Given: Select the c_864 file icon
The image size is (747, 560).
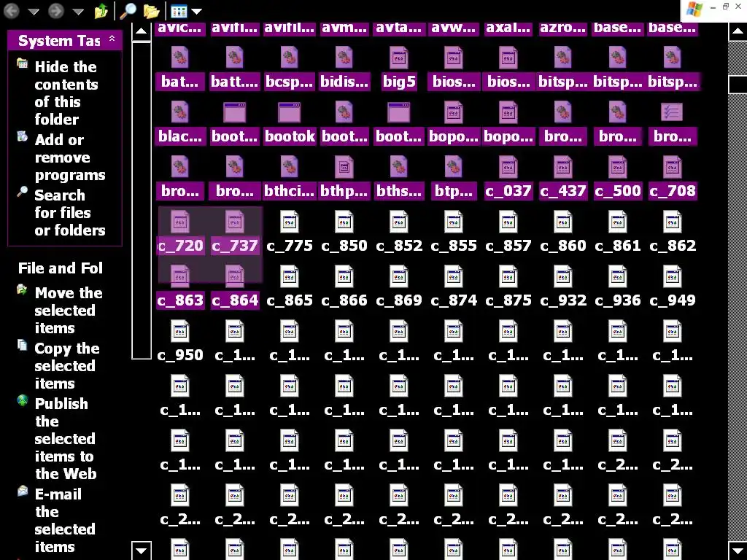Looking at the screenshot, I should pyautogui.click(x=234, y=276).
